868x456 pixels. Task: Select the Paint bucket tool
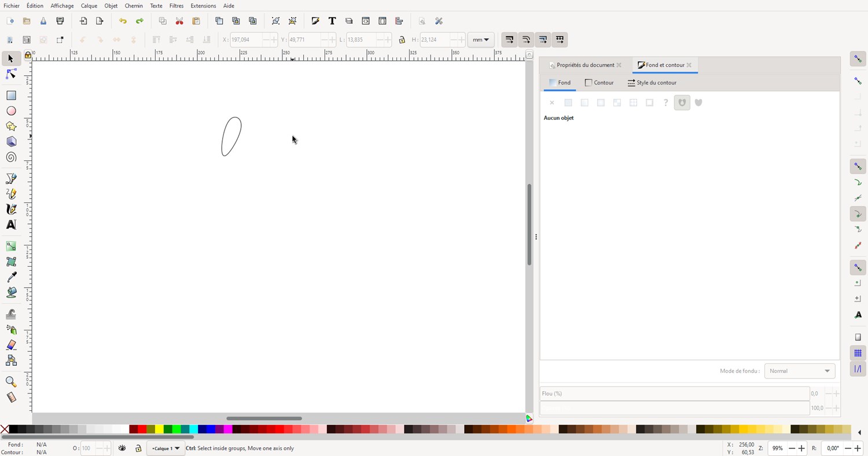click(11, 293)
